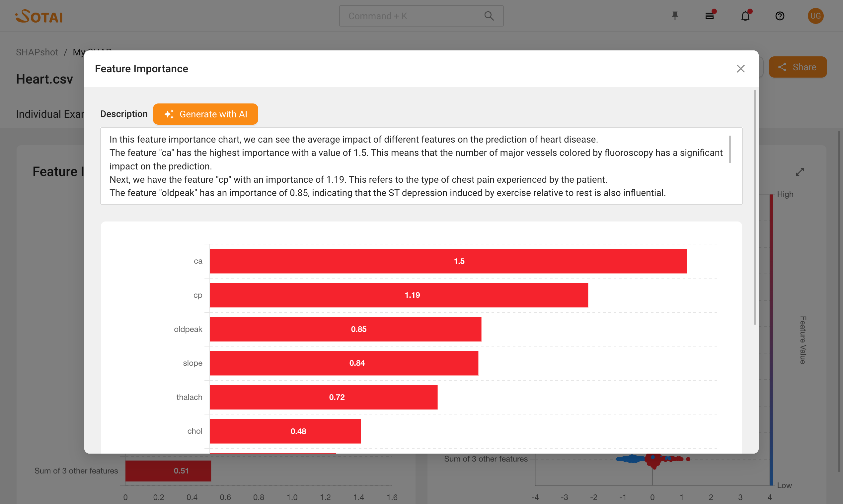843x504 pixels.
Task: Click the help question mark icon
Action: pos(780,16)
